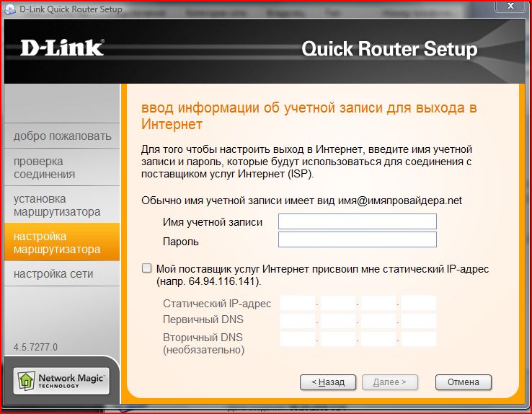Click last octet of 'Вторичный DNS'

(x=419, y=339)
